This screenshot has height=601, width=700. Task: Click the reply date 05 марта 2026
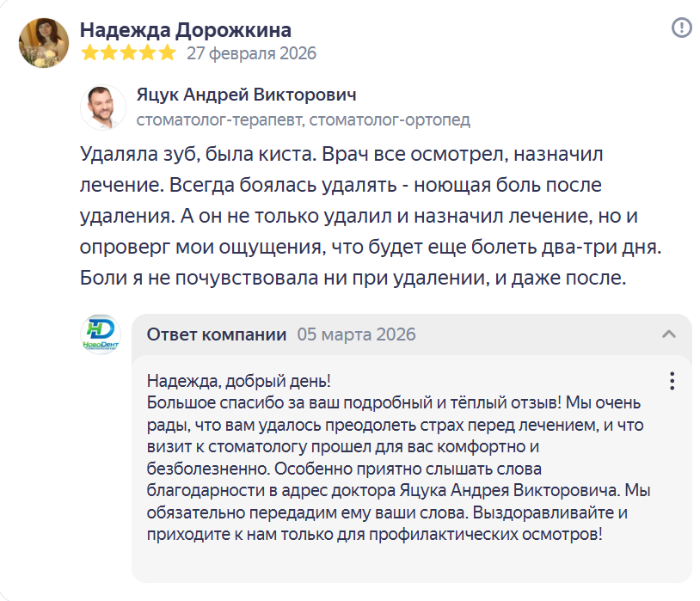pos(356,334)
